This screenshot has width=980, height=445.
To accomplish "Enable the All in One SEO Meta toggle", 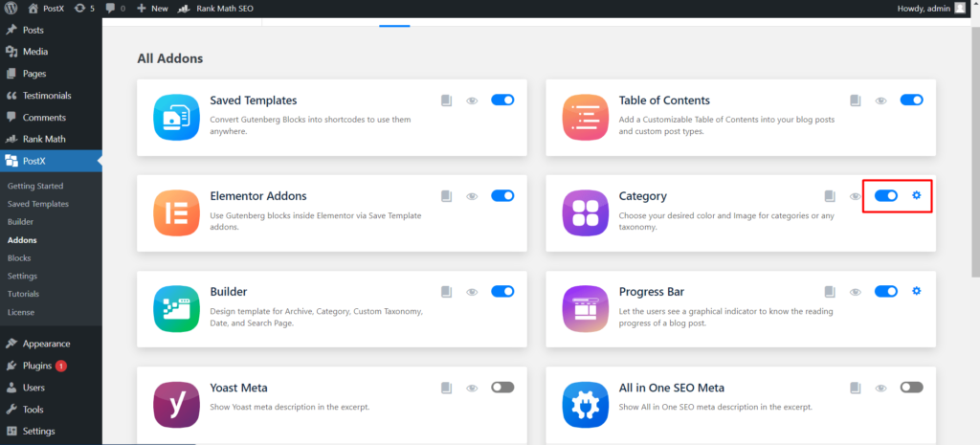I will (911, 388).
